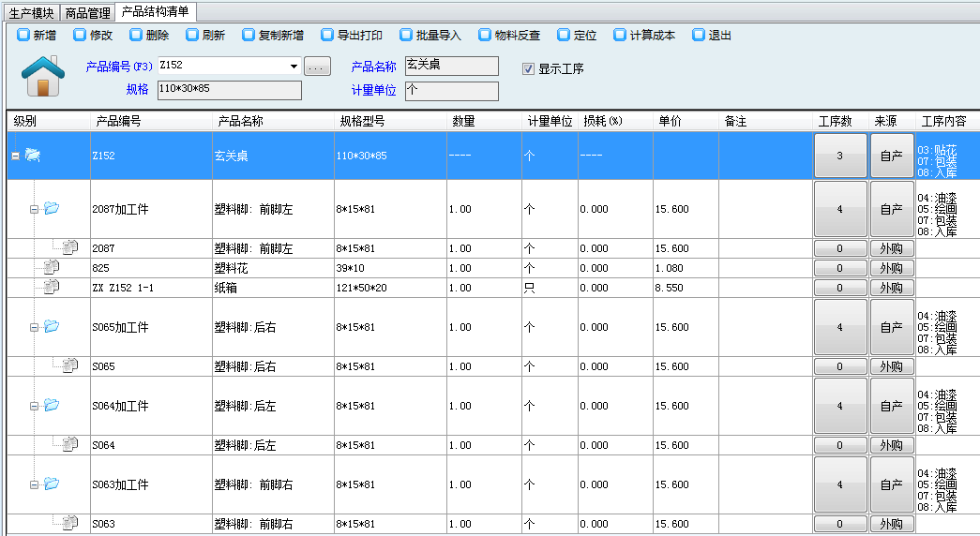The width and height of the screenshot is (980, 536).
Task: Open the 产品编号 dropdown arrow
Action: (294, 67)
